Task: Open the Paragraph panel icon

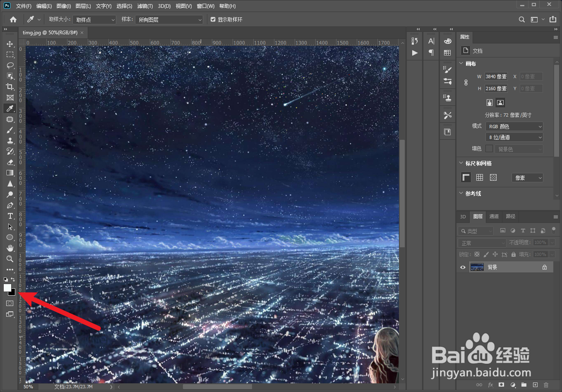Action: [x=431, y=53]
